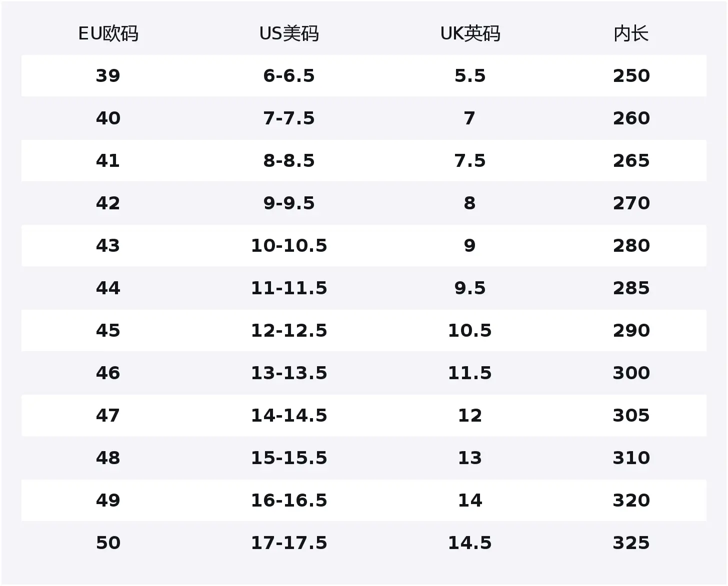
Task: Click UK size 5.5 cell
Action: click(x=470, y=76)
